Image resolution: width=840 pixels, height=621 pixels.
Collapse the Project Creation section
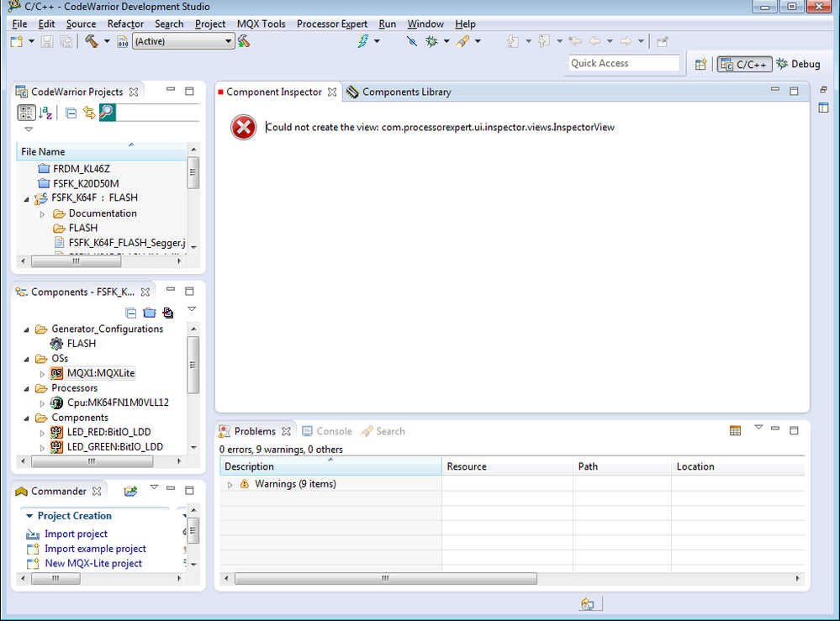click(x=29, y=516)
